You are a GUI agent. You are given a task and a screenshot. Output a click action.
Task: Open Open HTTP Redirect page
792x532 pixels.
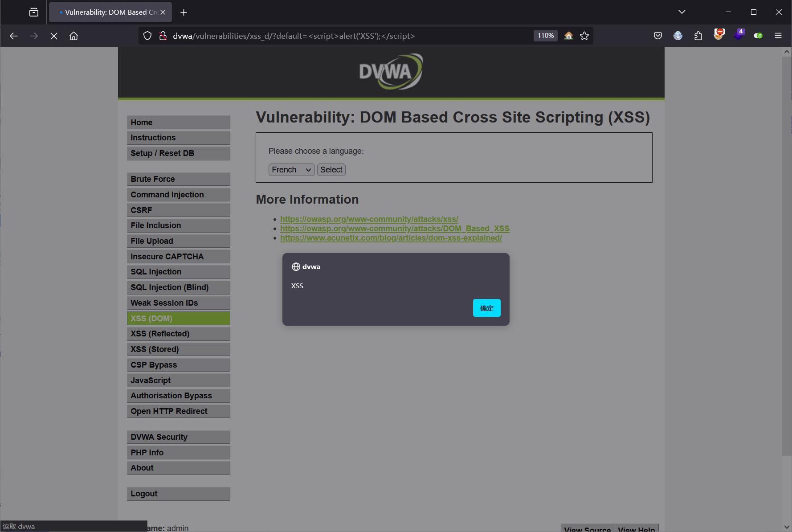(179, 411)
